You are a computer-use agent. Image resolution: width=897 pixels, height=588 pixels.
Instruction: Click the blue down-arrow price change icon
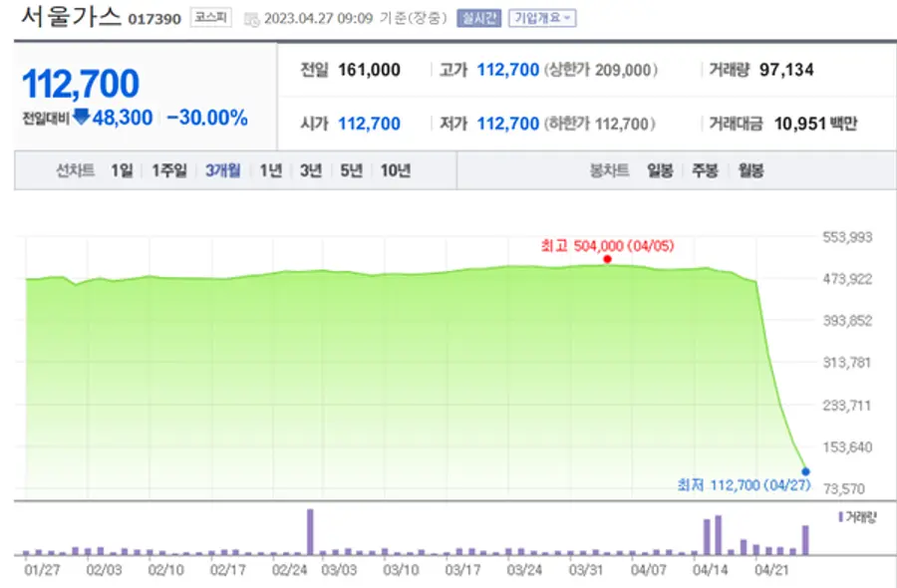click(82, 118)
